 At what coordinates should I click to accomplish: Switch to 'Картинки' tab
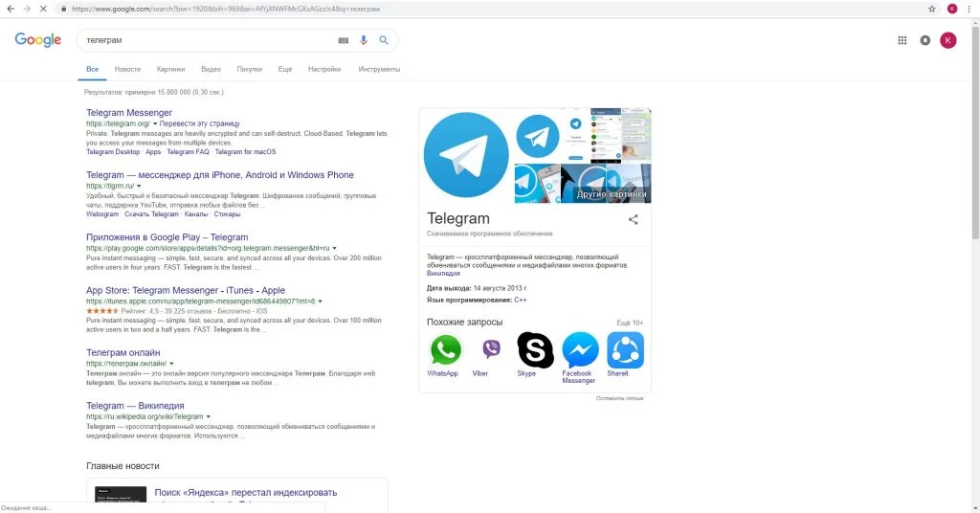coord(170,69)
